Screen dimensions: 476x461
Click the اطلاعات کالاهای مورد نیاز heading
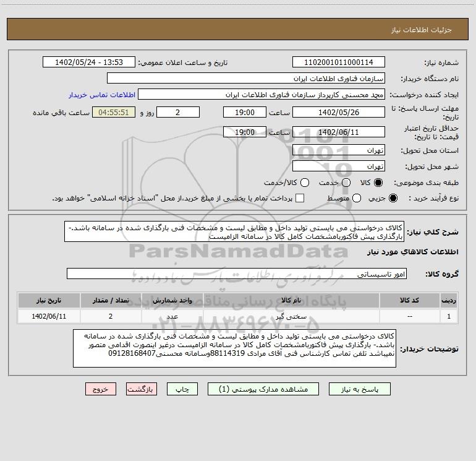pyautogui.click(x=413, y=252)
